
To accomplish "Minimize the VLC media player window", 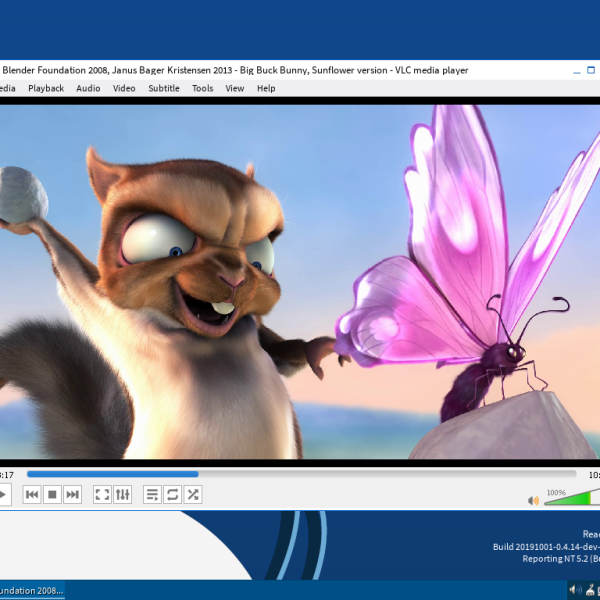I will [x=577, y=70].
